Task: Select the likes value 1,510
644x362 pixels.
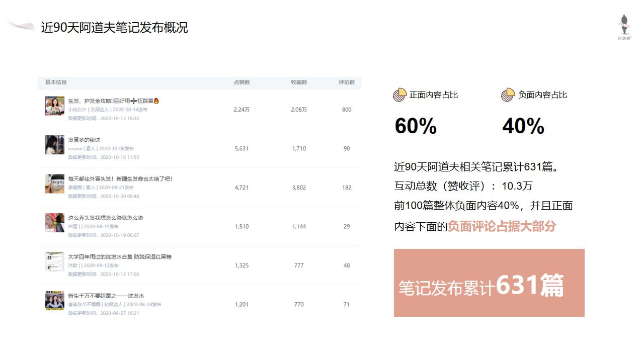Action: [242, 226]
